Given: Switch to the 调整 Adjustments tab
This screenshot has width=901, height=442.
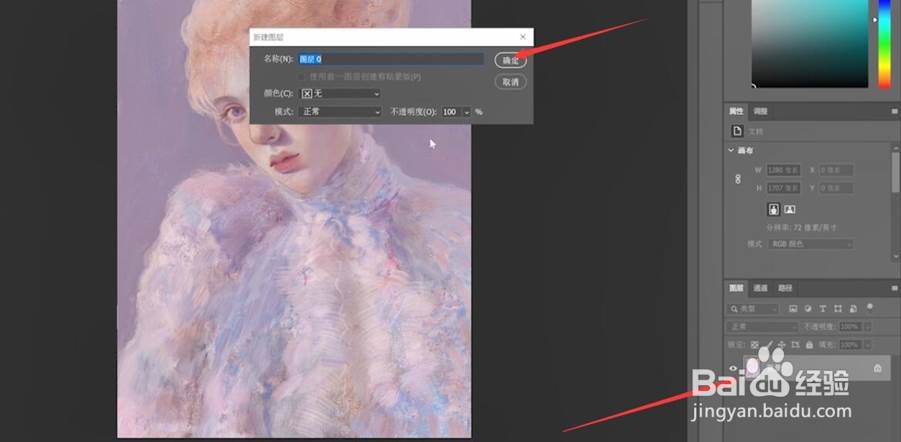Looking at the screenshot, I should point(760,112).
